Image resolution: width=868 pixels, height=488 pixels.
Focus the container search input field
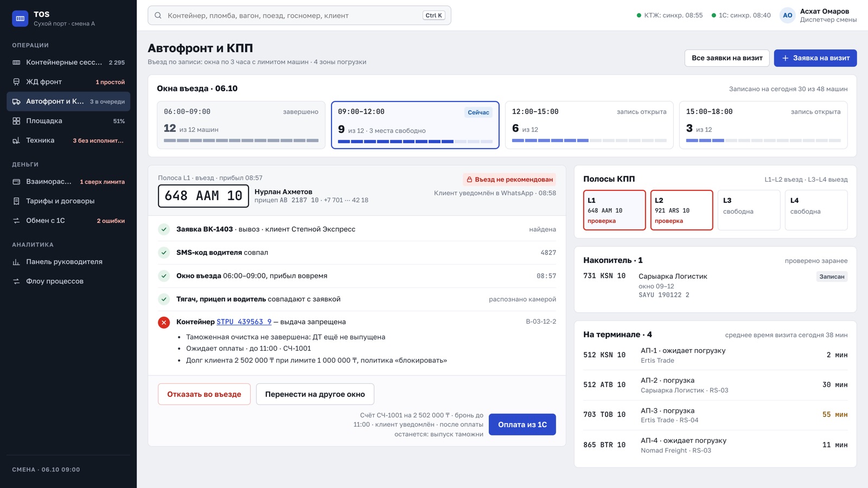coord(299,16)
